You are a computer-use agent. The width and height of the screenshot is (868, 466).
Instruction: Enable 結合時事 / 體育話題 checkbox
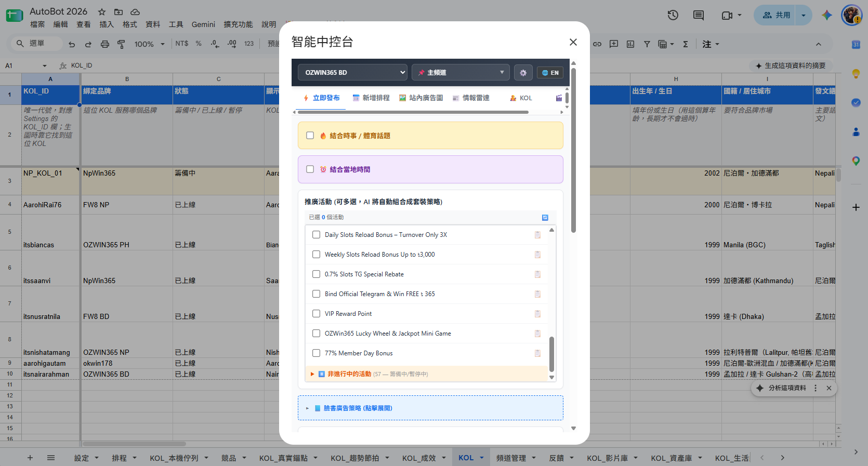pos(310,136)
